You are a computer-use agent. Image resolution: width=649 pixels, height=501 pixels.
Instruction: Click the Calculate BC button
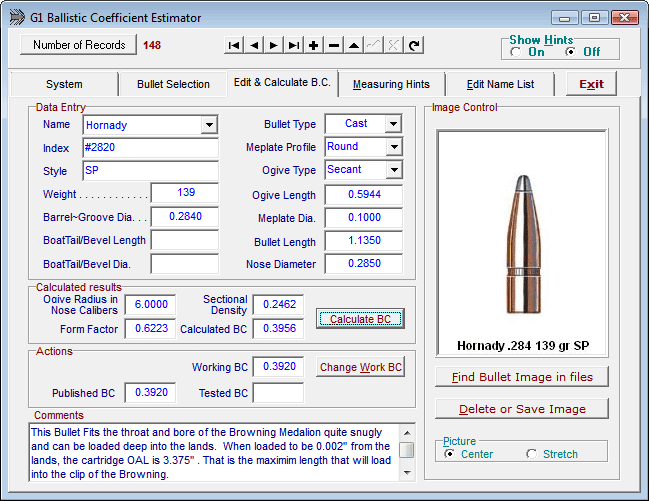pyautogui.click(x=360, y=319)
